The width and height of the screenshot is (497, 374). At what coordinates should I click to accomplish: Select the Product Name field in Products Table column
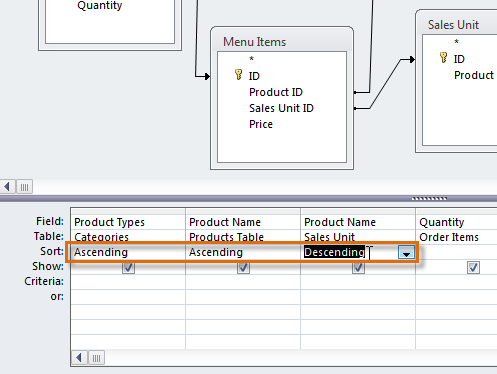pos(243,222)
